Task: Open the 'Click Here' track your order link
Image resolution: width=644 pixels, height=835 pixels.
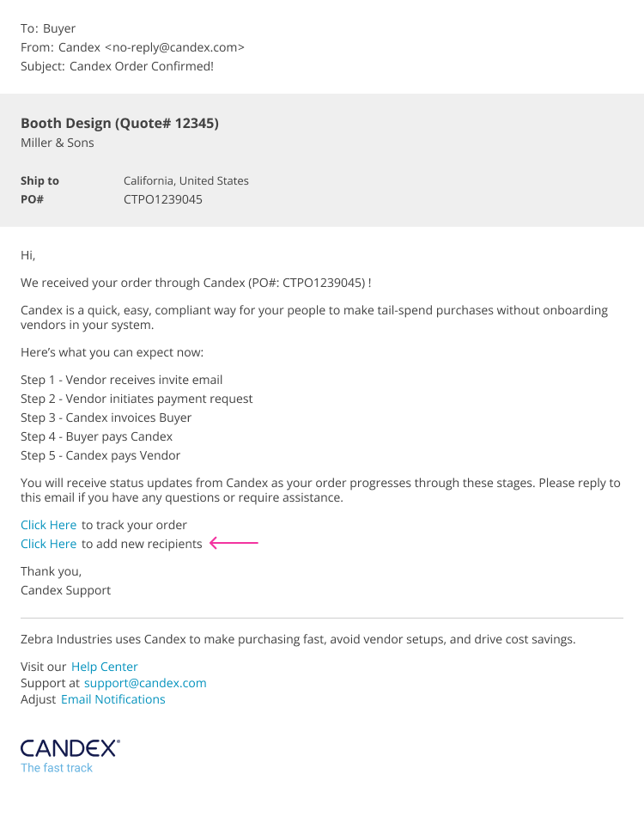Action: (x=49, y=525)
